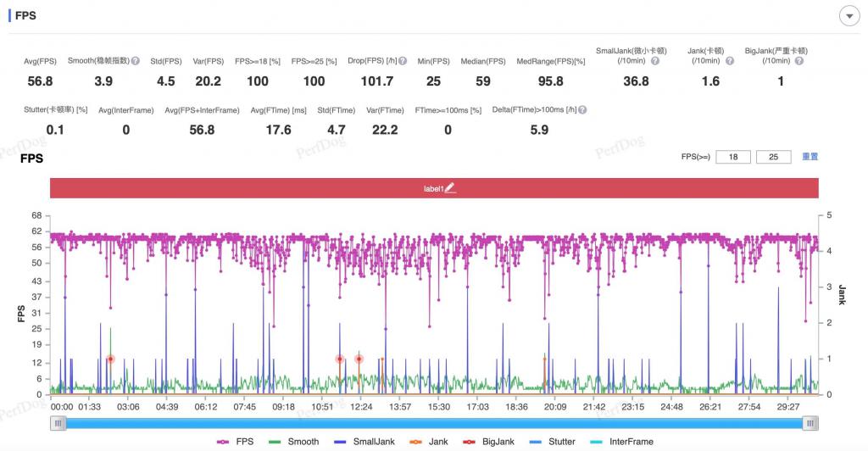Toggle Smooth series in chart legend
Viewport: 868px width, 451px height.
pos(293,442)
